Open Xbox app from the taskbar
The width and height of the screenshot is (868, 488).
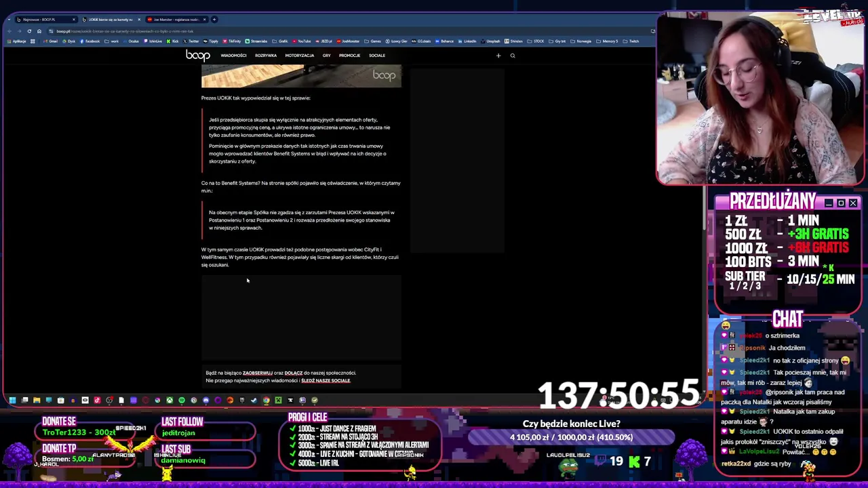(170, 400)
